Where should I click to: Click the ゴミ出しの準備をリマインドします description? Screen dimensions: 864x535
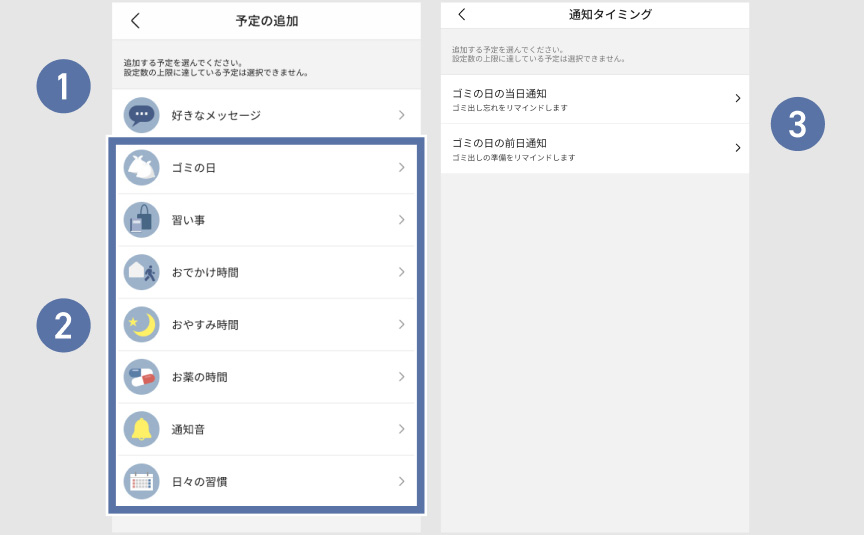(514, 158)
